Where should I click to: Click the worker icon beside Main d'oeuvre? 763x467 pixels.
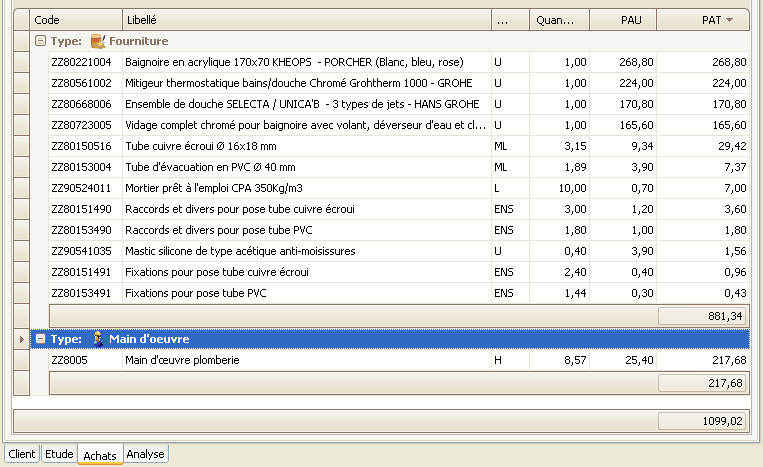(97, 339)
